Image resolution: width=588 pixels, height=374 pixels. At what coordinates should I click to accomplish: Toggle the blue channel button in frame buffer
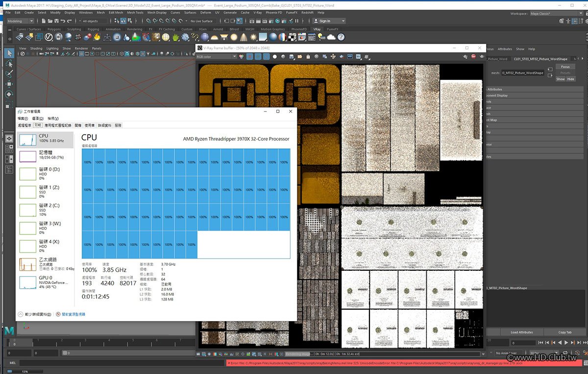pyautogui.click(x=266, y=57)
